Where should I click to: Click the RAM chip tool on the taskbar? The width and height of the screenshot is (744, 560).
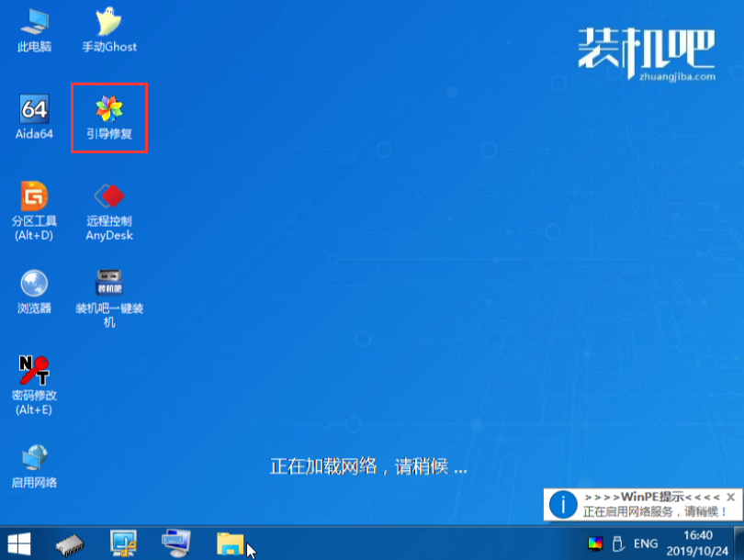coord(68,545)
